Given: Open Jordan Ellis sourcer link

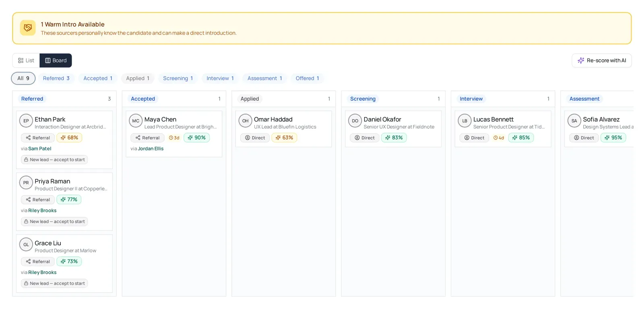Looking at the screenshot, I should tap(151, 149).
